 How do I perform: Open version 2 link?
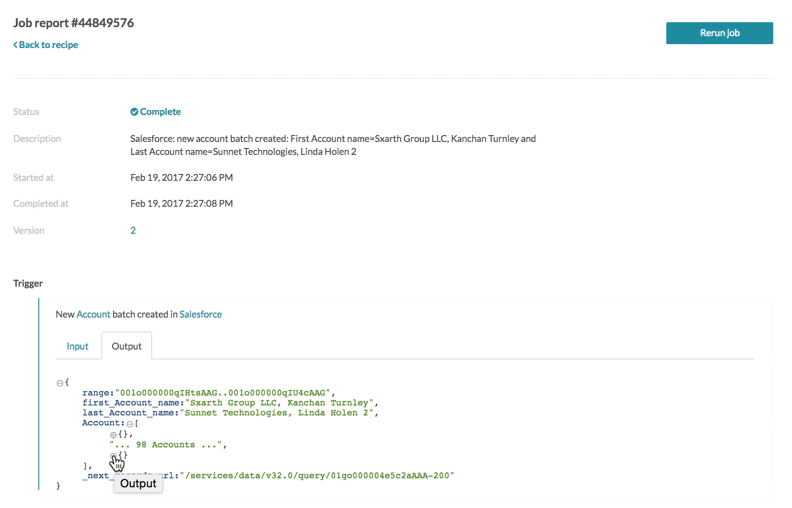133,230
